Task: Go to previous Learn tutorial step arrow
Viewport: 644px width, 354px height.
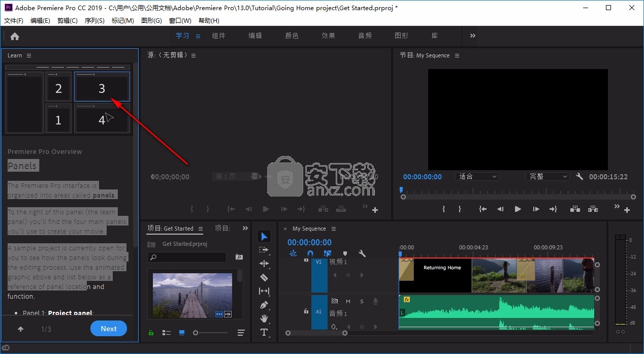Action: pyautogui.click(x=21, y=329)
